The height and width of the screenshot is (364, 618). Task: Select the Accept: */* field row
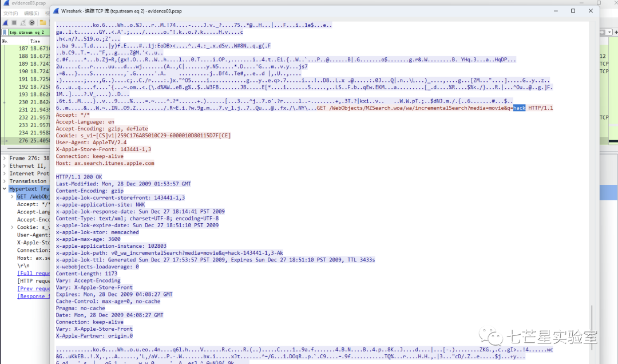point(33,204)
